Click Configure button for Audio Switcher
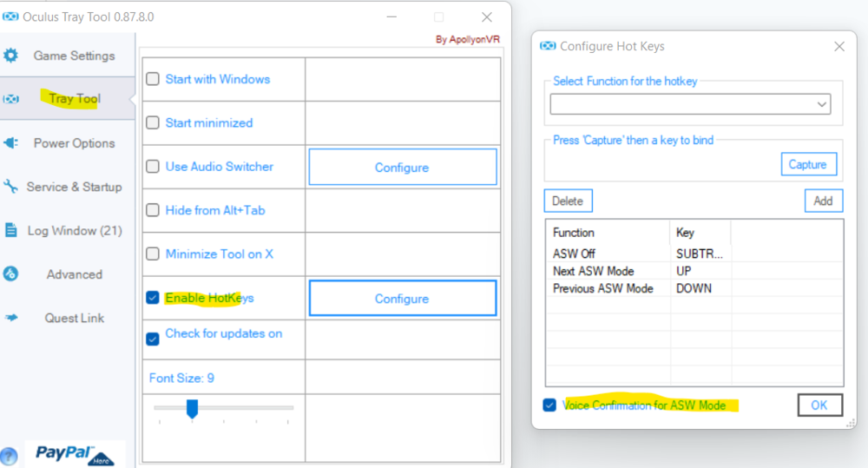The image size is (868, 468). pyautogui.click(x=403, y=167)
